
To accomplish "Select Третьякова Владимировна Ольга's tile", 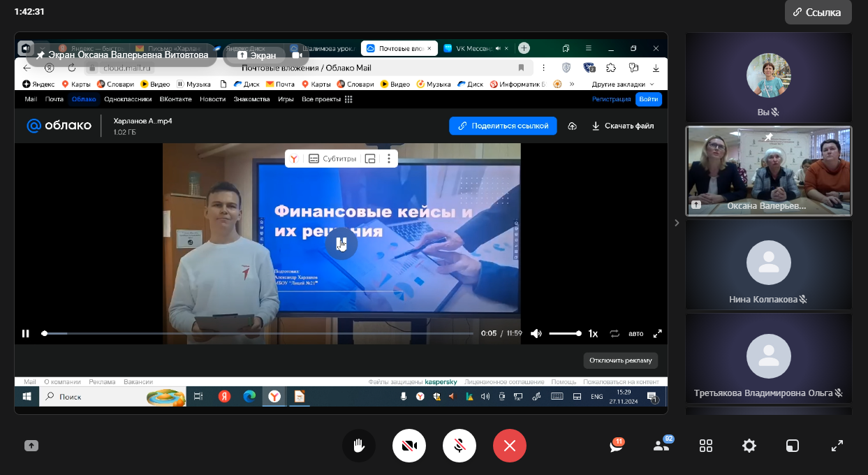I will click(x=769, y=358).
